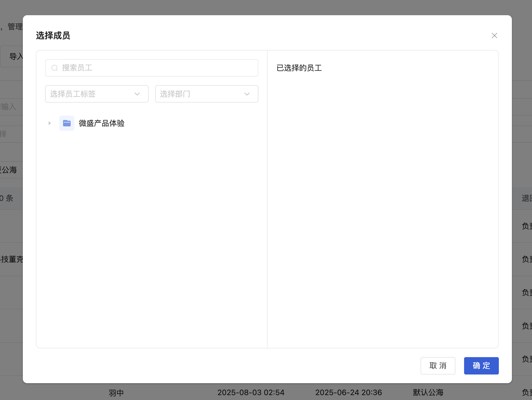Click 2025-08-03 02:54 in background table
Screen dimensions: 532x400
coord(251,392)
